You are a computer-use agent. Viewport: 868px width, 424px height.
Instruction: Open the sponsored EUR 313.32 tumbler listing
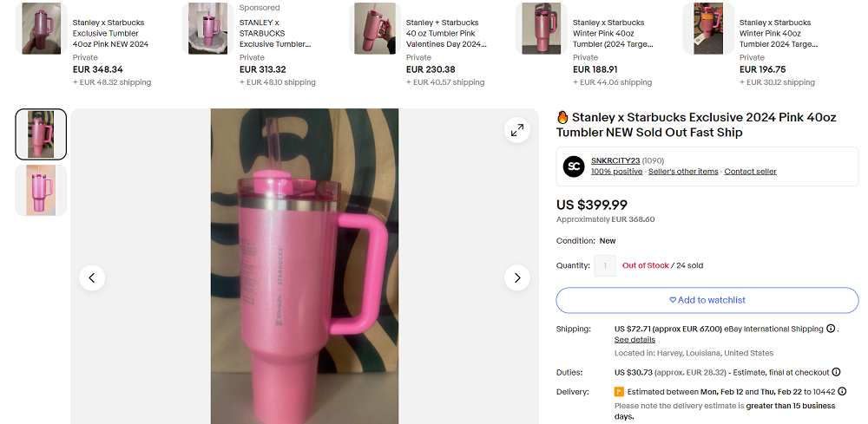pyautogui.click(x=275, y=33)
